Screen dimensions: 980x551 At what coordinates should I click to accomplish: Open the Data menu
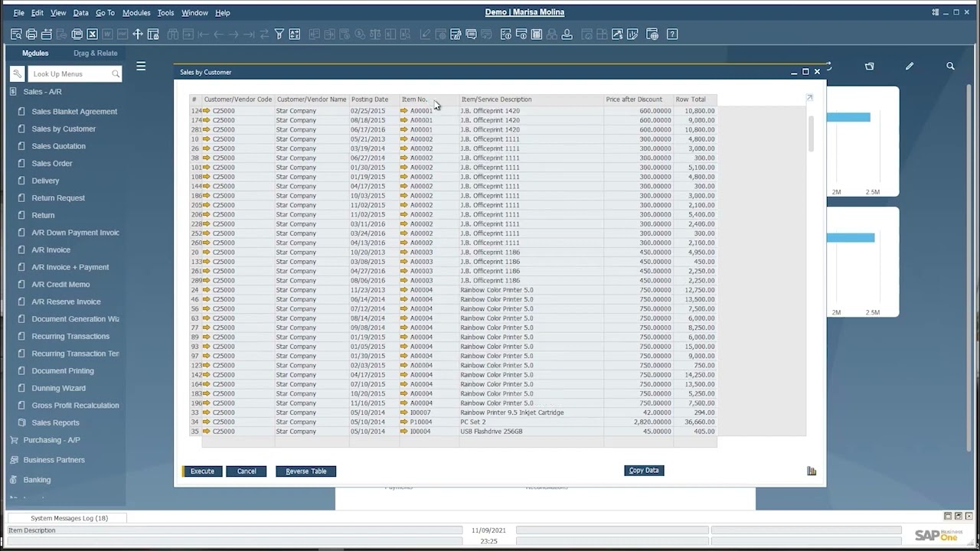(80, 13)
